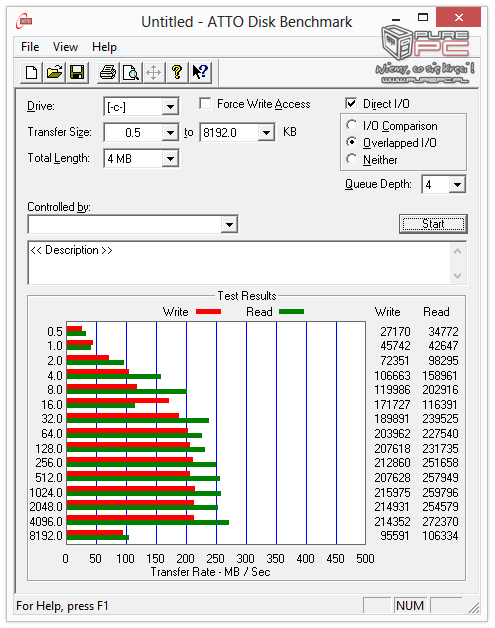
Task: Click the Description scrollbar up arrow
Action: coord(458,252)
